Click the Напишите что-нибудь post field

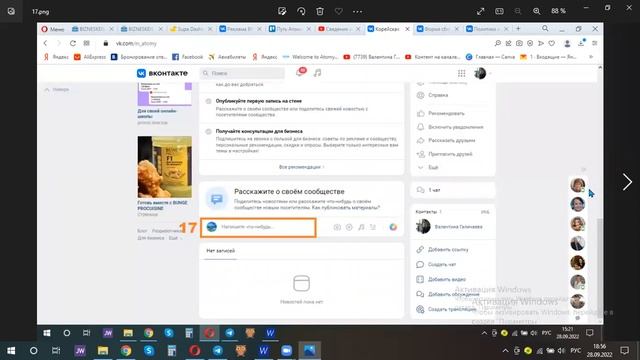(258, 227)
